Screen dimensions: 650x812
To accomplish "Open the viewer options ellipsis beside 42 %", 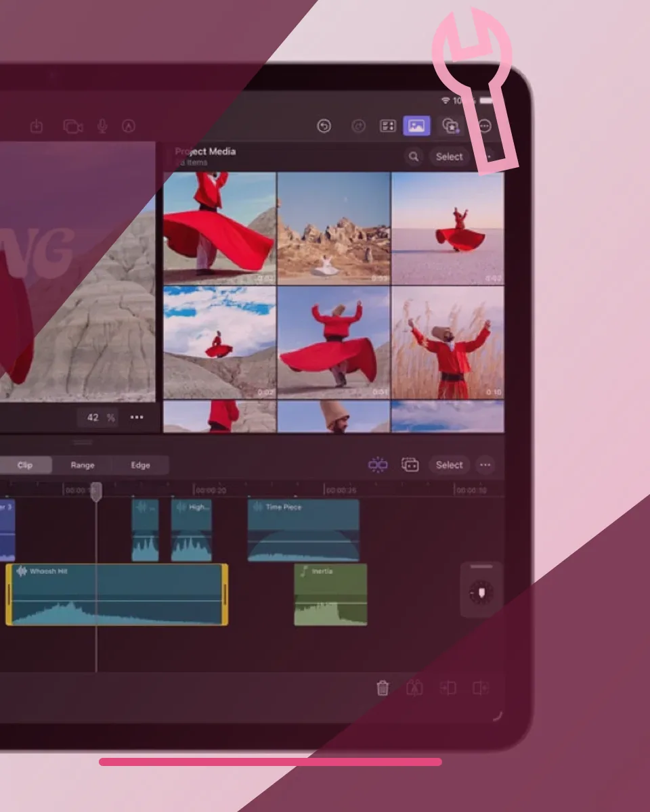I will pos(137,418).
